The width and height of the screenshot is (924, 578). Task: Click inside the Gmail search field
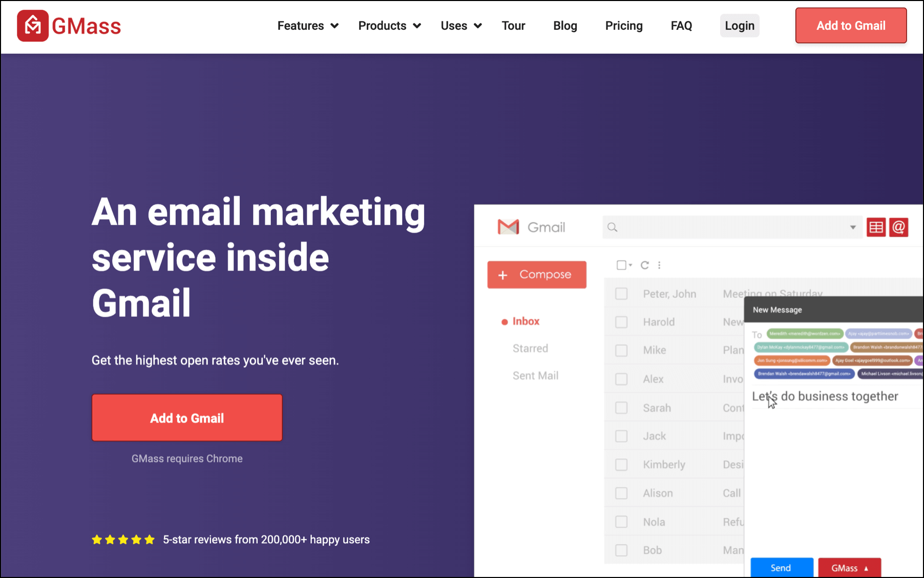coord(732,227)
